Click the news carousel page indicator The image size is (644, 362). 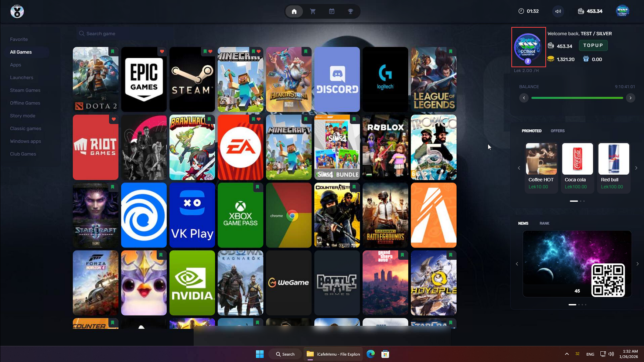[x=577, y=305]
